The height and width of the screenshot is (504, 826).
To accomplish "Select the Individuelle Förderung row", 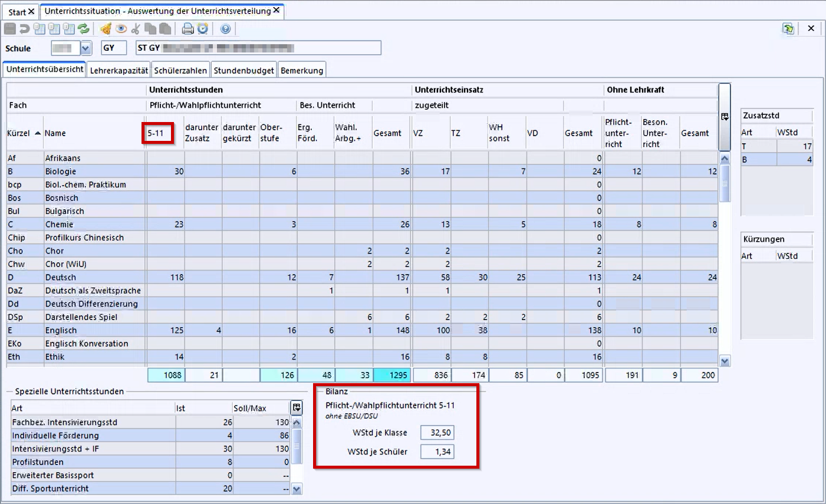I will [x=151, y=436].
